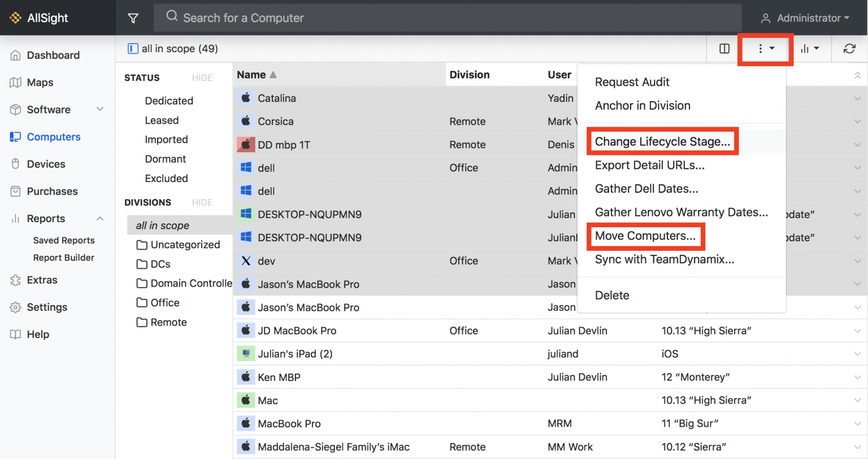Click Delete in the actions menu
Image resolution: width=868 pixels, height=459 pixels.
click(x=611, y=295)
